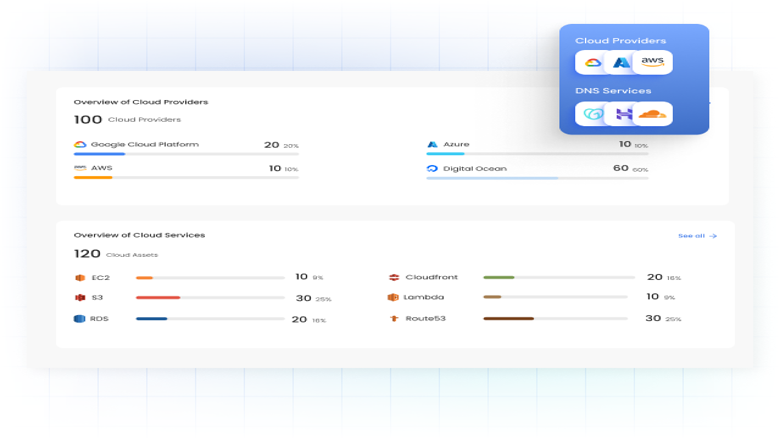Select the Cloudflare icon under DNS Services
This screenshot has width=780, height=439.
click(652, 114)
